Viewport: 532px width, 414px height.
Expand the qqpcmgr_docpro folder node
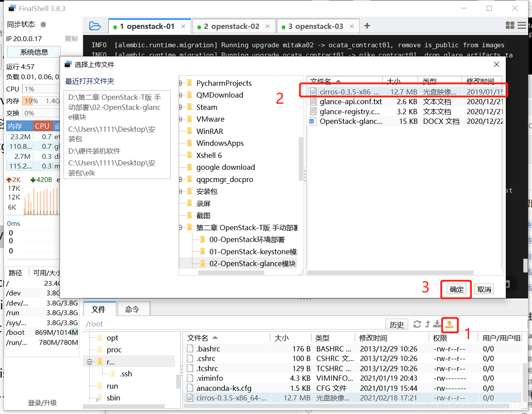coord(180,179)
